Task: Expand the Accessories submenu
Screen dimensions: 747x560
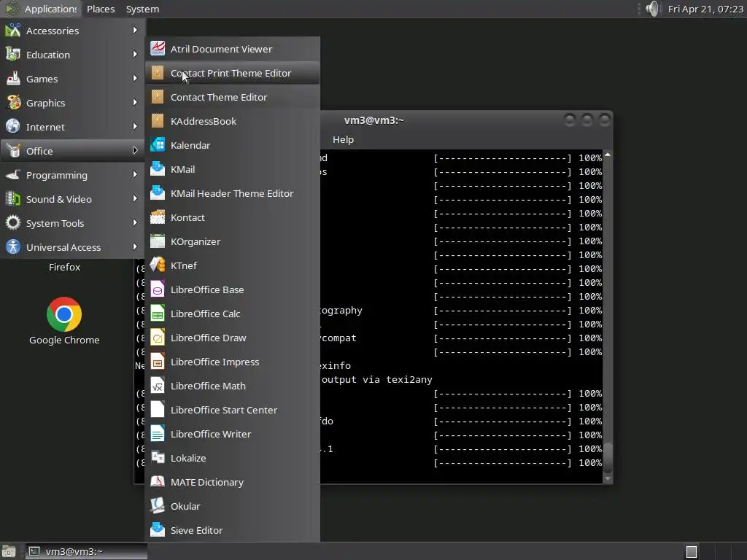Action: pyautogui.click(x=72, y=31)
